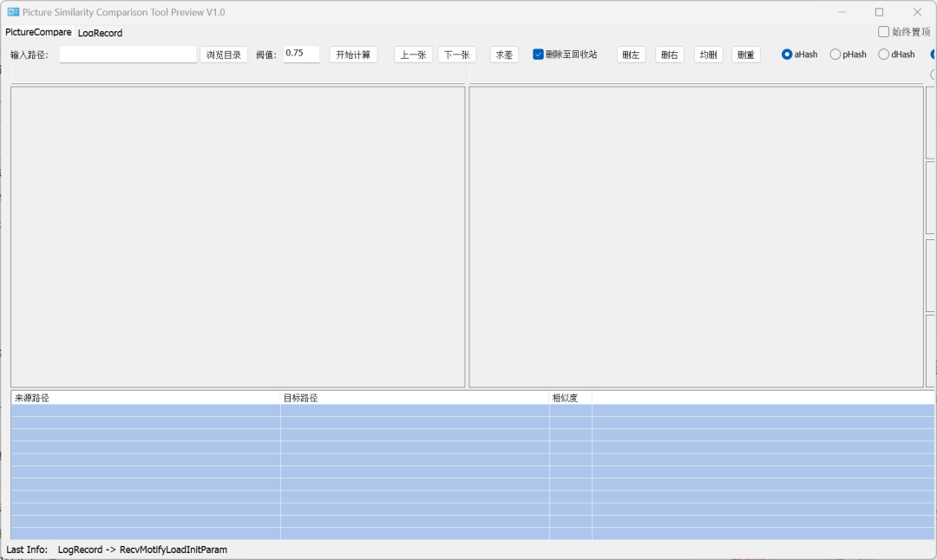937x560 pixels.
Task: Click the 目标路径 column header
Action: point(414,398)
